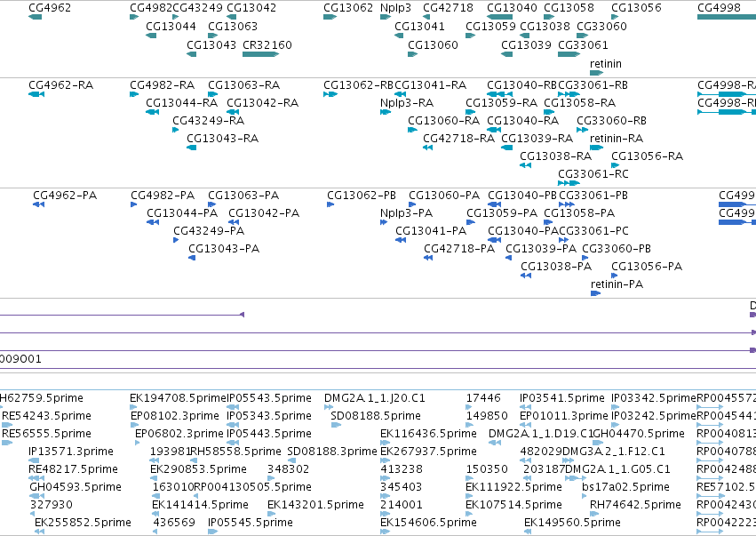Click protein Nplp3-PA
This screenshot has width=756, height=536.
pos(406,213)
